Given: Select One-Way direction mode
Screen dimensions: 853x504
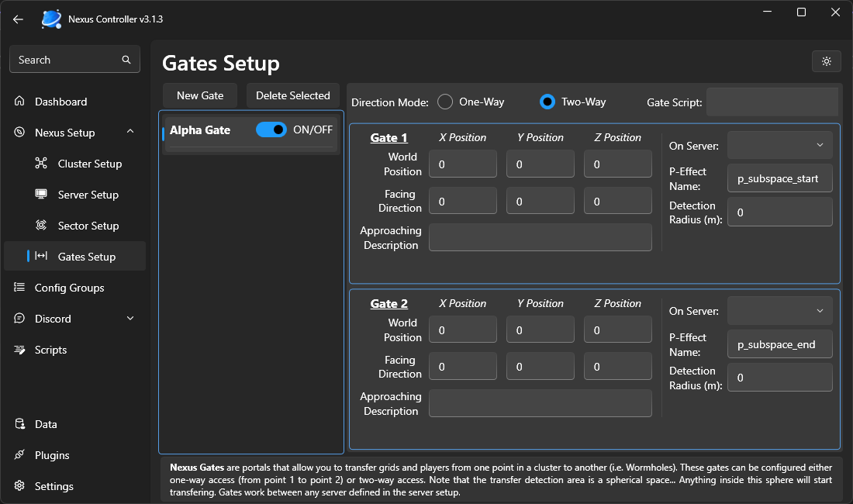Looking at the screenshot, I should tap(445, 102).
